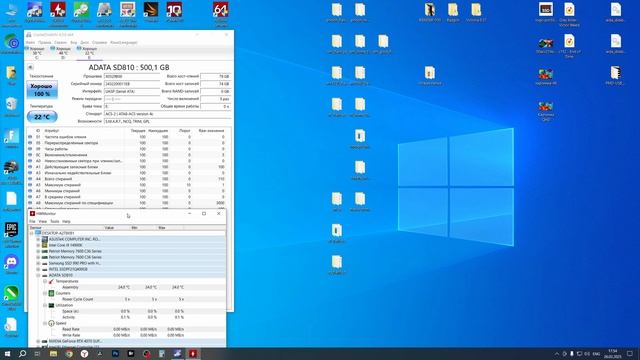The width and height of the screenshot is (640, 360).
Task: Select the Write Rate row in HWMonitor
Action: [127, 335]
